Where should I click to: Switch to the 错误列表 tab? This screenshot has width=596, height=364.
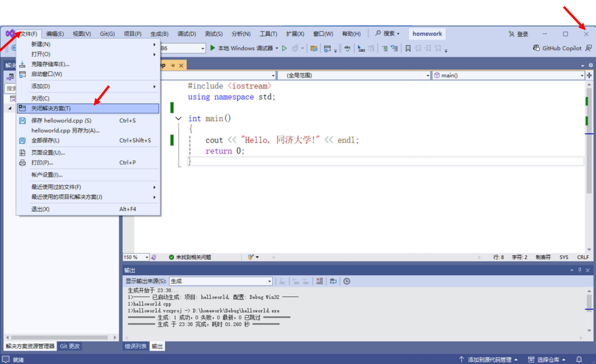[x=136, y=346]
